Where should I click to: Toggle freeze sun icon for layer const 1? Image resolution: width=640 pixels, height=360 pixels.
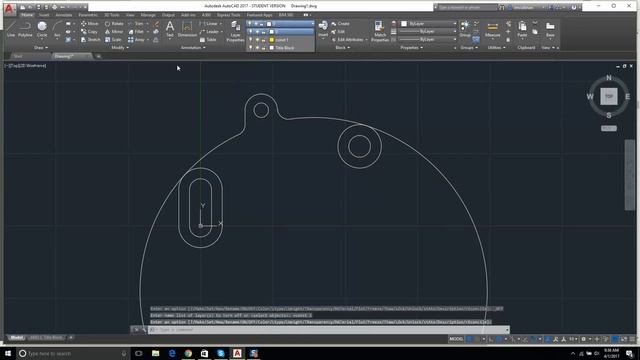pos(257,40)
